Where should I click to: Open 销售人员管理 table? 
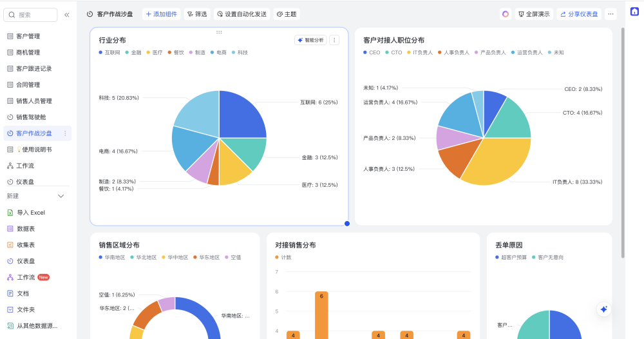[37, 101]
